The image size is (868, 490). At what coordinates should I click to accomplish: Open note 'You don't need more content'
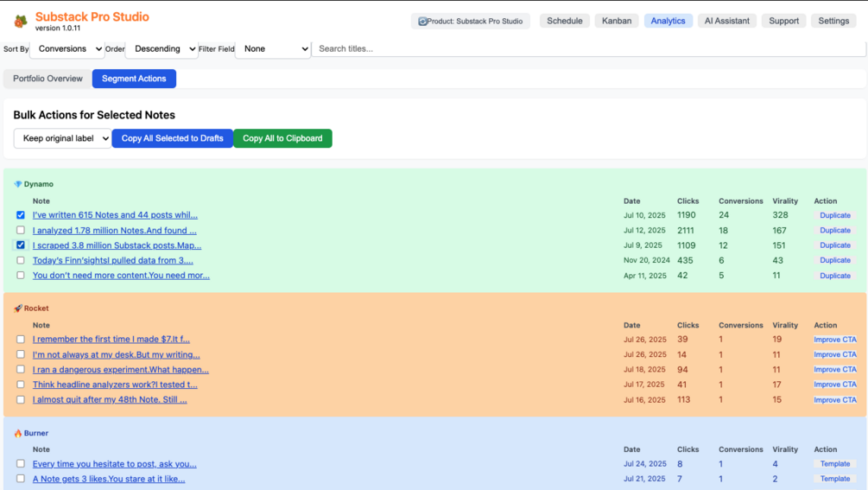pos(121,275)
